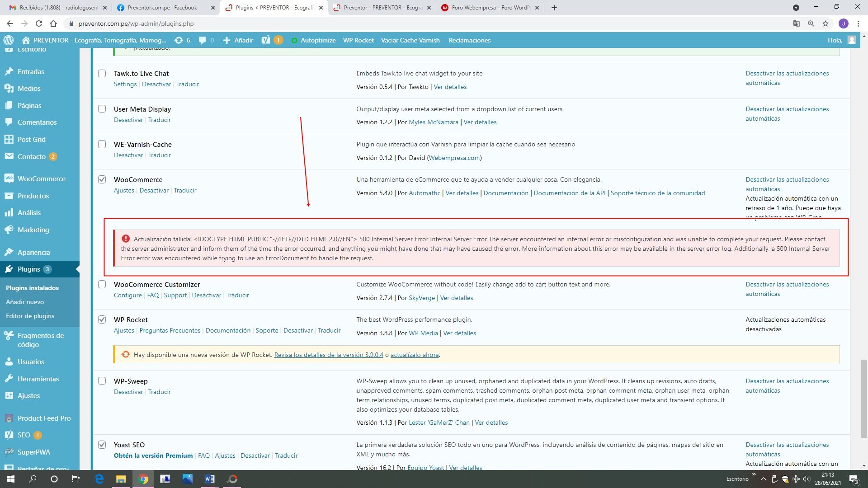This screenshot has width=868, height=488.
Task: Click the browser back arrow
Action: point(10,23)
